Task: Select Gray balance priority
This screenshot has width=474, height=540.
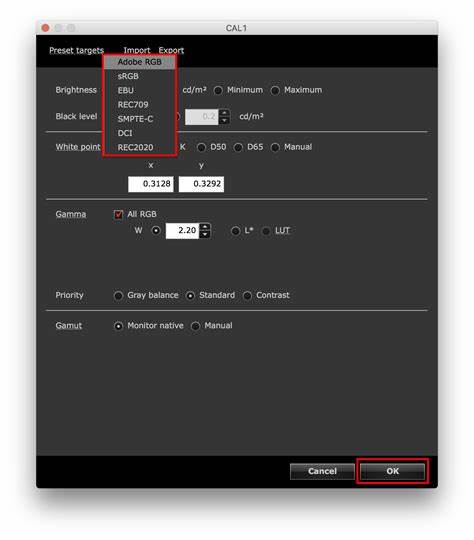Action: point(118,296)
